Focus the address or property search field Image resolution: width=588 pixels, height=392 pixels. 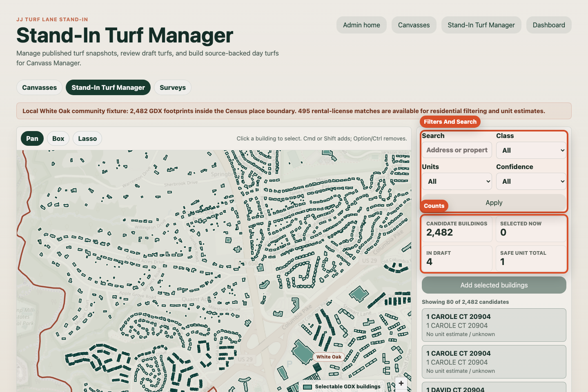[457, 150]
